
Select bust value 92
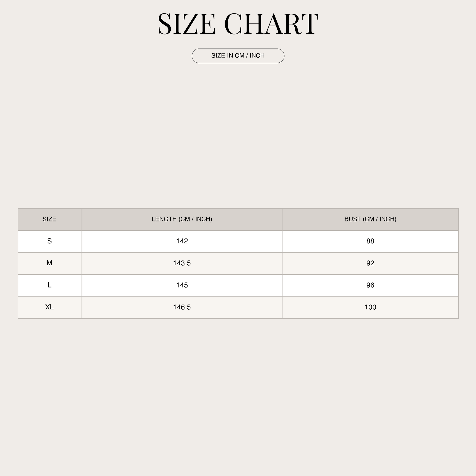pos(370,263)
